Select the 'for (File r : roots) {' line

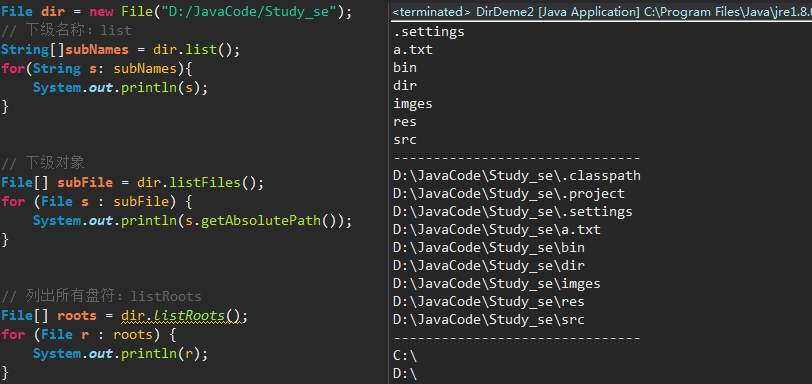(x=89, y=335)
